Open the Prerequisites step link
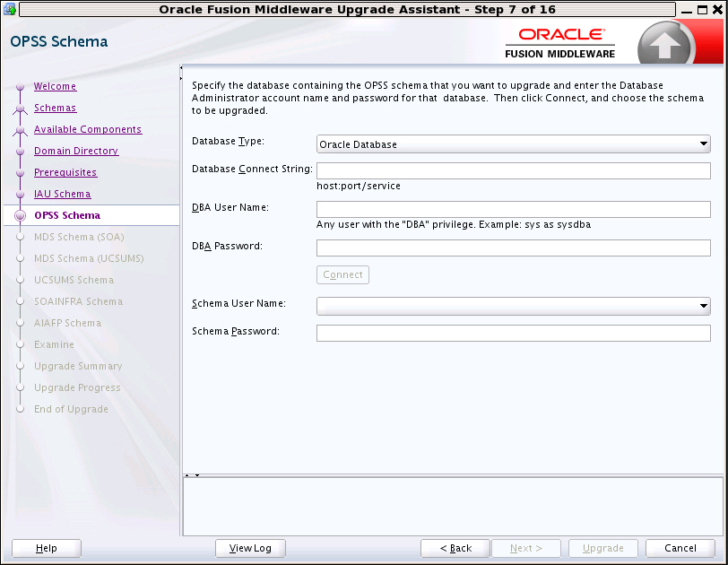The image size is (728, 565). click(65, 172)
